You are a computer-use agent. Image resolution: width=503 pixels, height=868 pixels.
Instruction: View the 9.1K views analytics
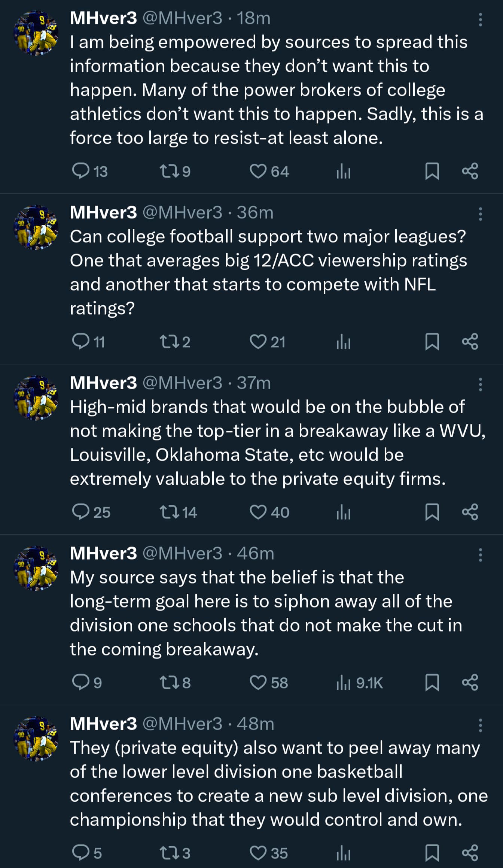(359, 683)
